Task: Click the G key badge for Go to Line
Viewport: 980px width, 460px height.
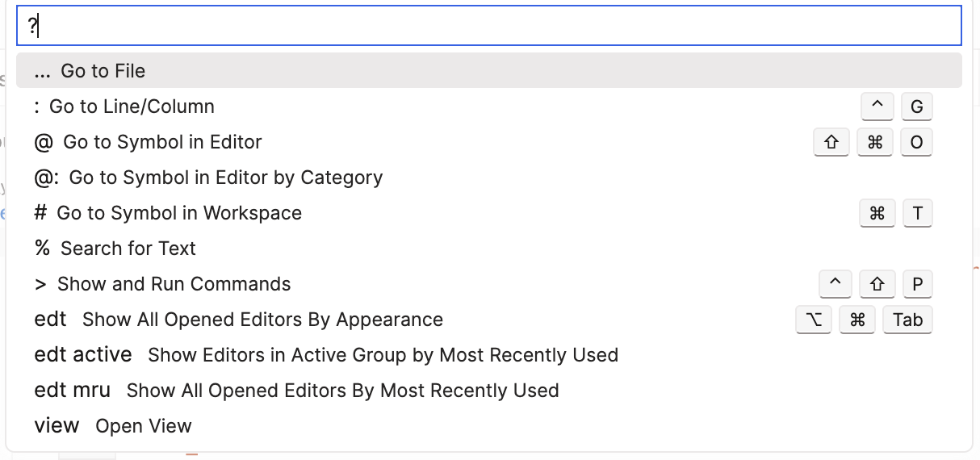Action: [x=916, y=107]
